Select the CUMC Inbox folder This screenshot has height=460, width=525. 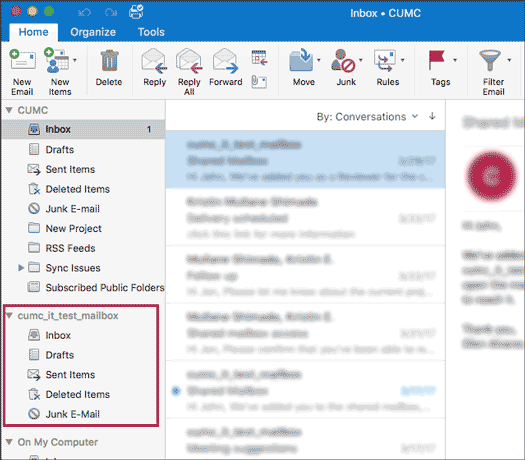click(83, 129)
